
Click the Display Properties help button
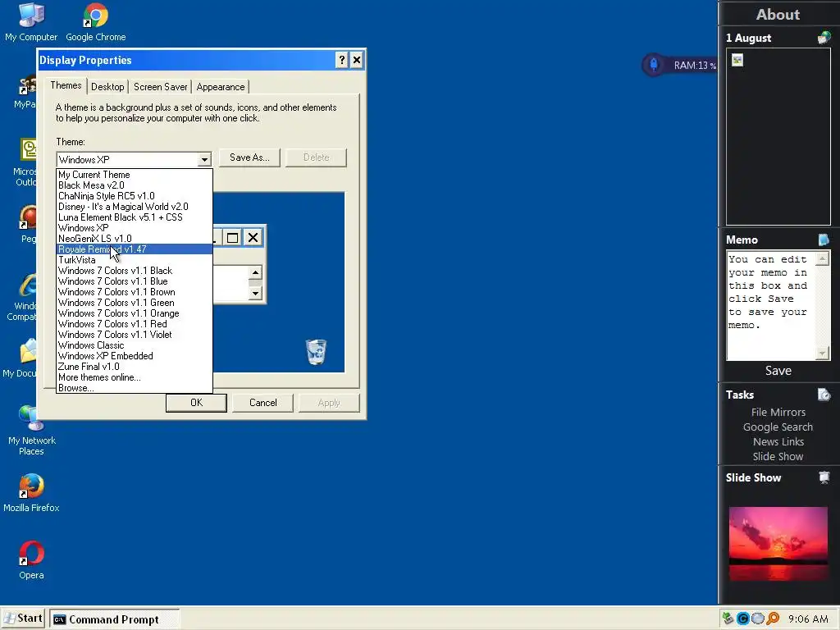[342, 60]
